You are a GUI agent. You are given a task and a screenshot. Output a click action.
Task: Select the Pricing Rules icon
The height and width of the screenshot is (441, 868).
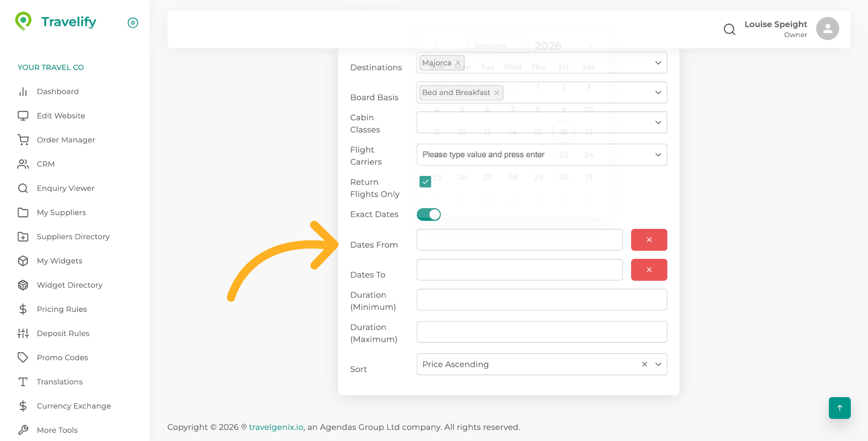point(23,309)
